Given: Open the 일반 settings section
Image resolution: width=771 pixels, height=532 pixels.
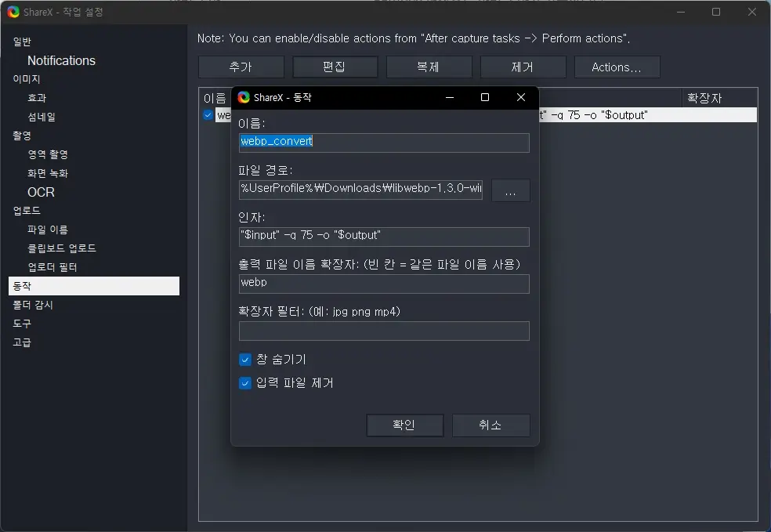Looking at the screenshot, I should coord(22,42).
